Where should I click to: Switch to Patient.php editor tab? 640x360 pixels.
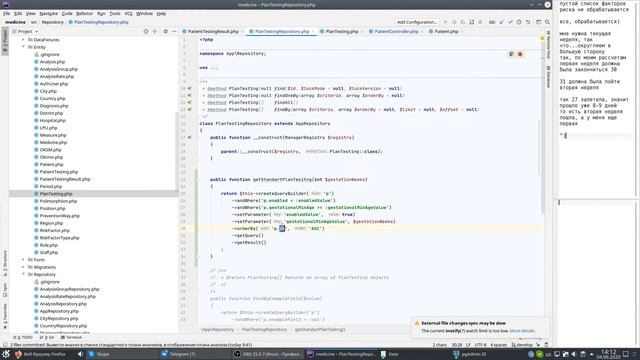pos(446,31)
